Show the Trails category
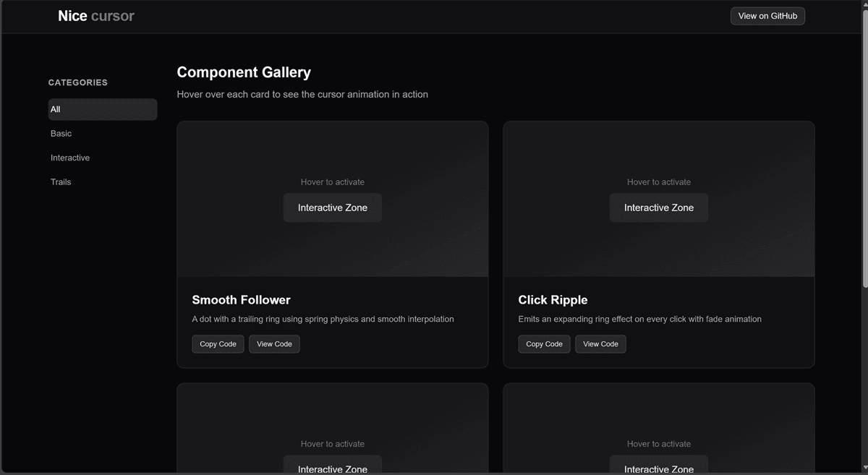The height and width of the screenshot is (475, 868). [61, 182]
